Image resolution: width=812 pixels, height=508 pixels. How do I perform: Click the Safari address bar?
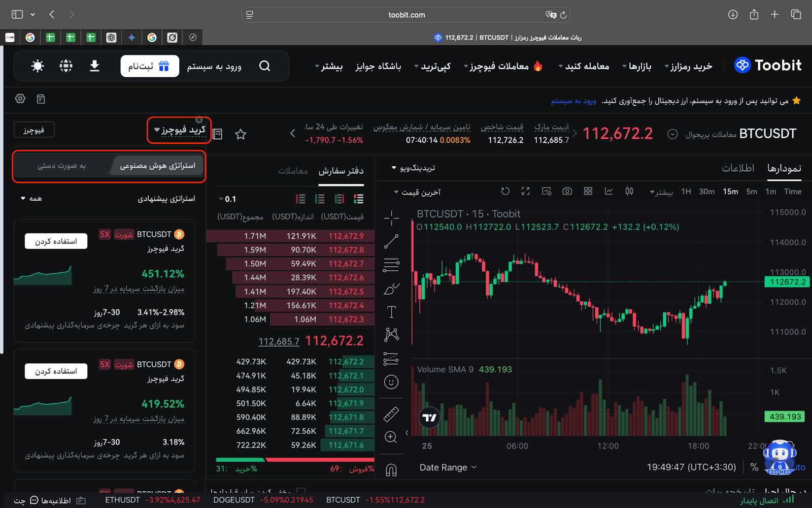click(x=406, y=15)
